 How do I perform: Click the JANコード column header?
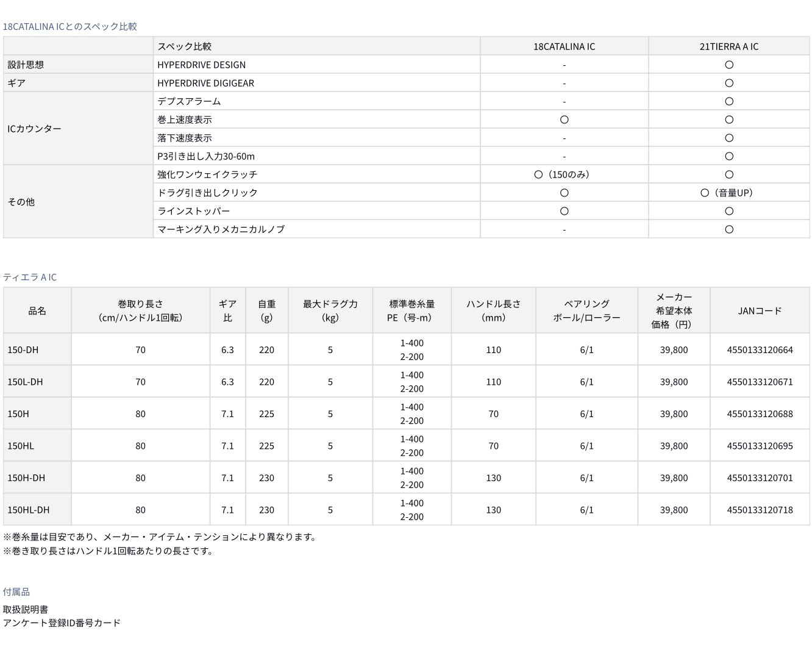pyautogui.click(x=760, y=310)
